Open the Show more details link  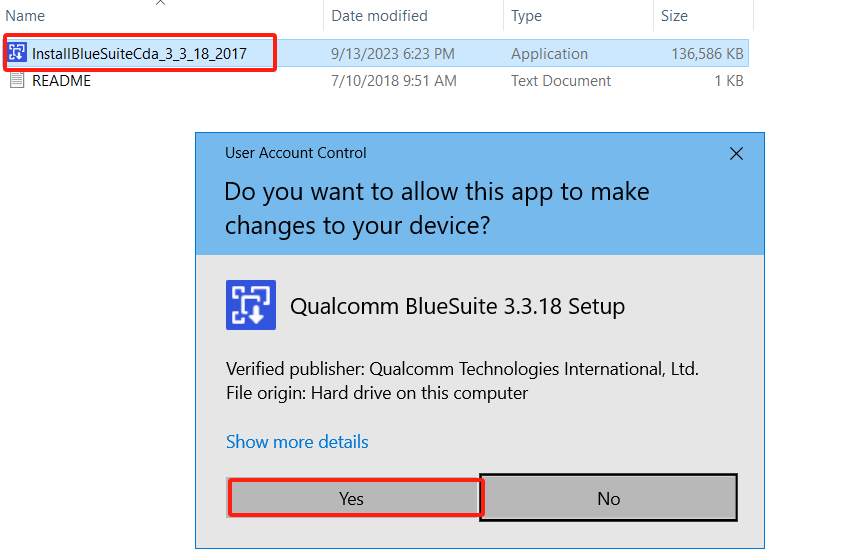point(297,442)
